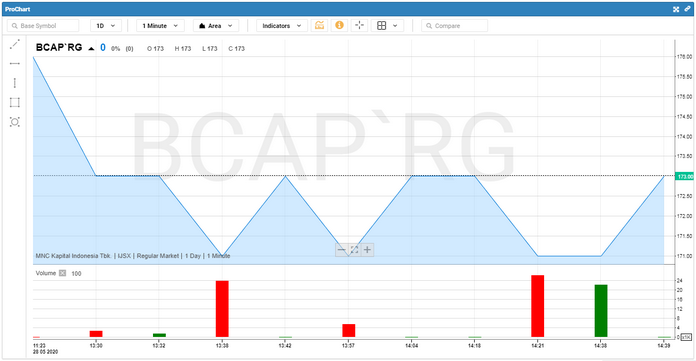Click the Volume indicator label
Image resolution: width=696 pixels, height=361 pixels.
[x=46, y=273]
